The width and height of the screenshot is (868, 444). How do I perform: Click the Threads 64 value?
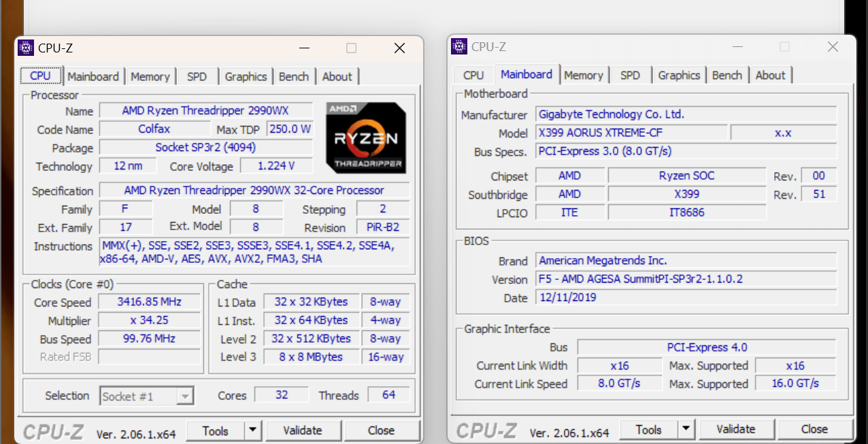coord(388,394)
